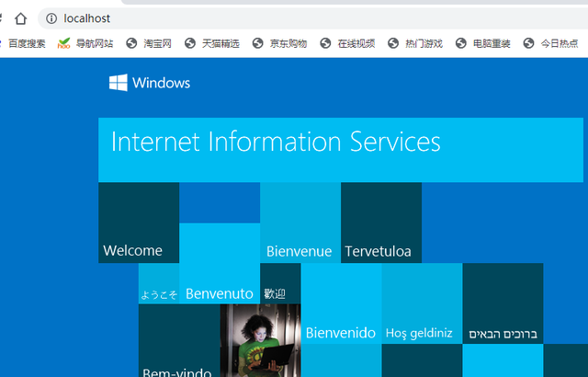Click the localhost address bar
This screenshot has height=377, width=588.
pyautogui.click(x=312, y=18)
